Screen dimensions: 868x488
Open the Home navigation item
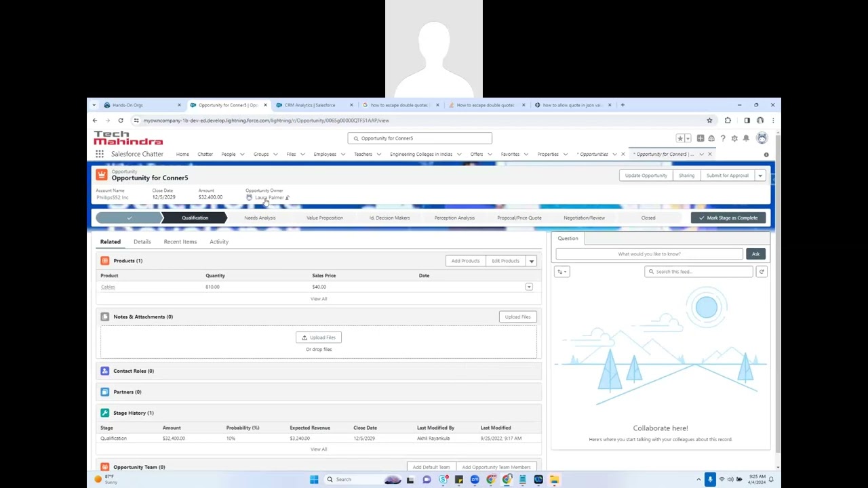point(182,155)
